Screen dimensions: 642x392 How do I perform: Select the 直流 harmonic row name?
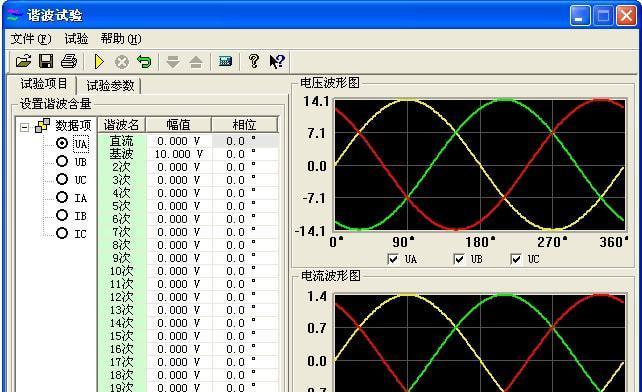(x=122, y=141)
